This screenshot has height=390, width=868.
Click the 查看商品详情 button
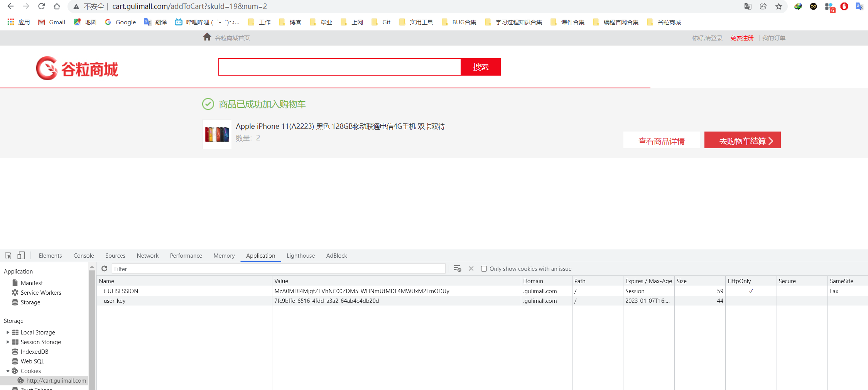(x=661, y=140)
